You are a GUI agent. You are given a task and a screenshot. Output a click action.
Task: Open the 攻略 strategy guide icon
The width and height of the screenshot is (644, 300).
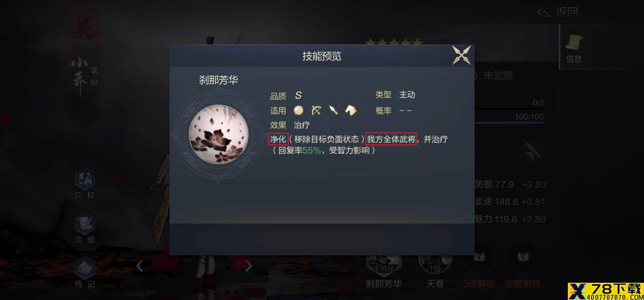click(x=85, y=229)
